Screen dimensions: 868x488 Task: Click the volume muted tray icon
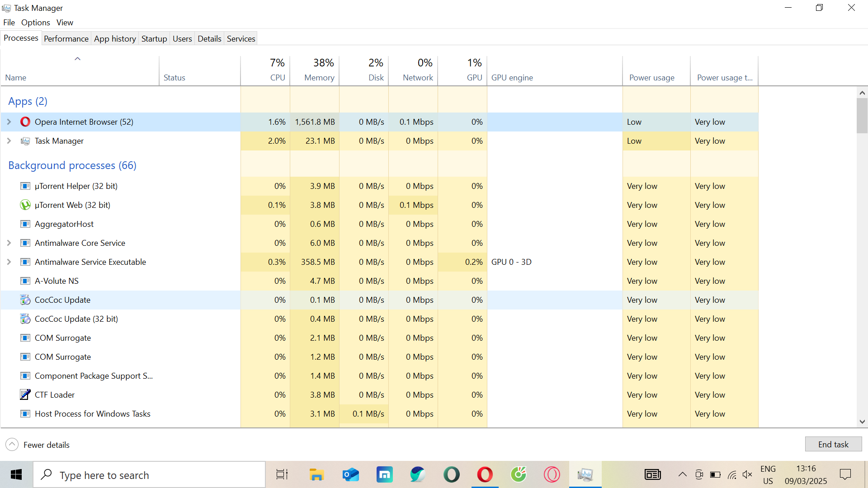coord(747,474)
